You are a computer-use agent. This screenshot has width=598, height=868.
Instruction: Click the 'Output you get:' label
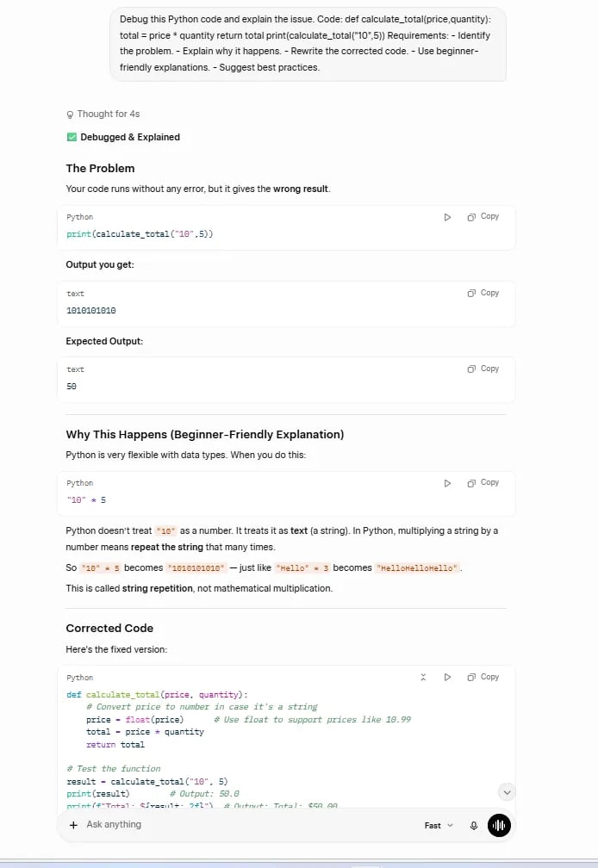pos(100,264)
